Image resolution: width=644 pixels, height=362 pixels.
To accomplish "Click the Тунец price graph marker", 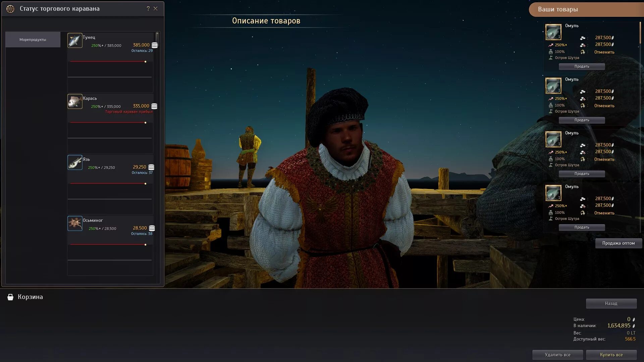I will pos(145,62).
